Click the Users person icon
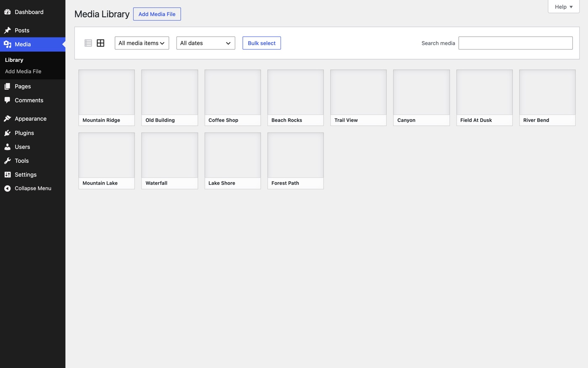Screen dimensions: 588x368 8,147
